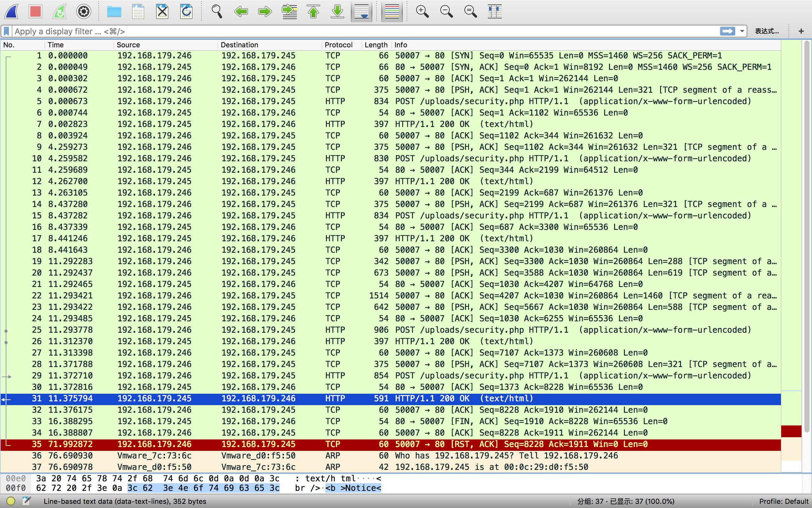
Task: Reset text to normal size
Action: point(470,11)
